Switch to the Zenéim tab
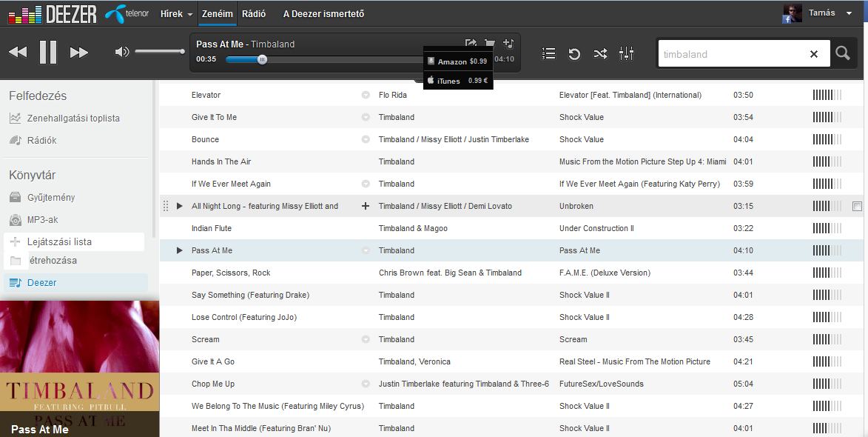 click(x=217, y=14)
